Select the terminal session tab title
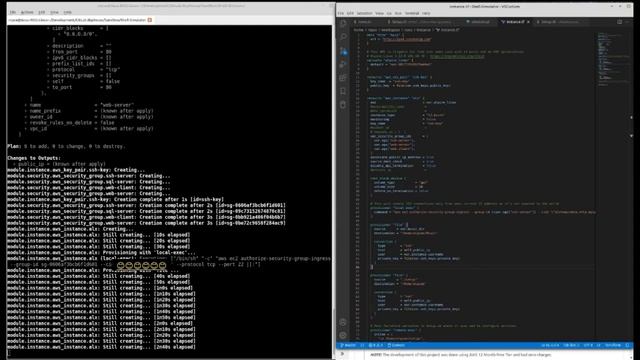This screenshot has height=360, width=640. (x=77, y=20)
